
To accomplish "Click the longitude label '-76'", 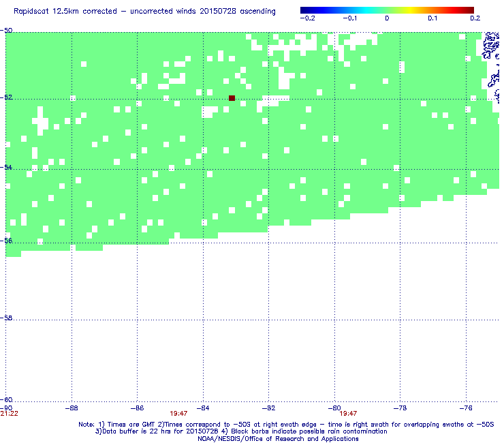I will [x=466, y=408].
